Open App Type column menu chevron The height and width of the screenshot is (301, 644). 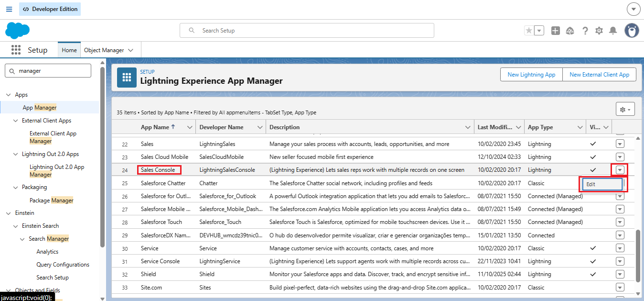pos(580,127)
